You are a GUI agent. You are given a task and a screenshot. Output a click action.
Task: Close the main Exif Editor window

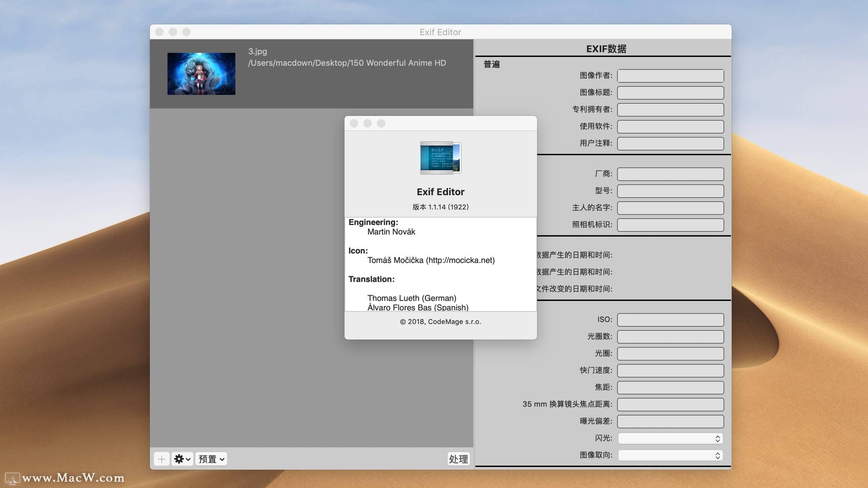click(x=159, y=32)
